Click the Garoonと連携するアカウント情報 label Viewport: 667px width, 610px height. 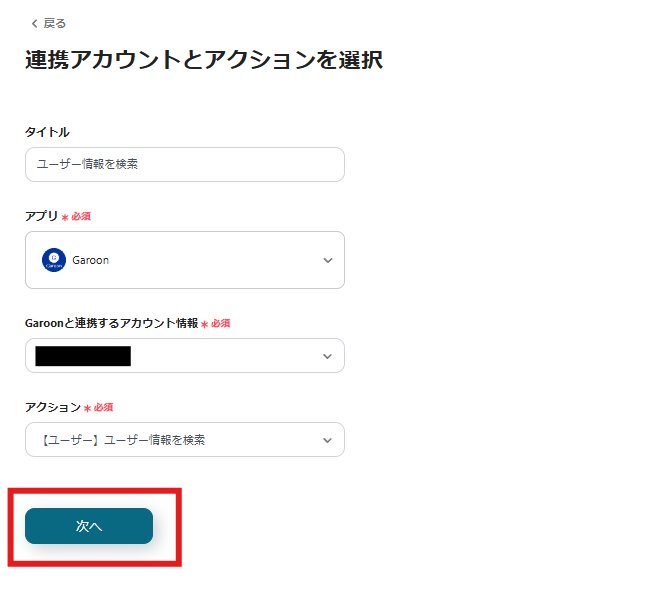tap(111, 323)
